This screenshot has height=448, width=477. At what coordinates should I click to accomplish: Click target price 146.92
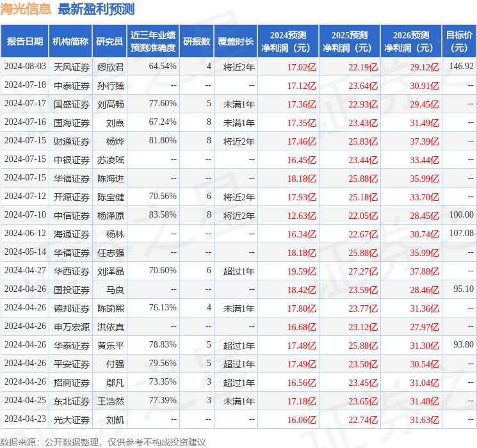pyautogui.click(x=461, y=67)
